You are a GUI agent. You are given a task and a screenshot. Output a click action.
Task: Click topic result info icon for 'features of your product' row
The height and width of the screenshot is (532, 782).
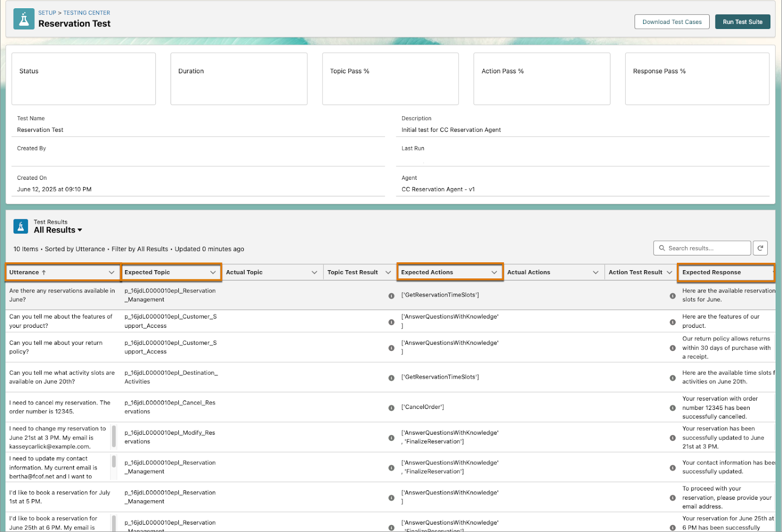pos(391,322)
